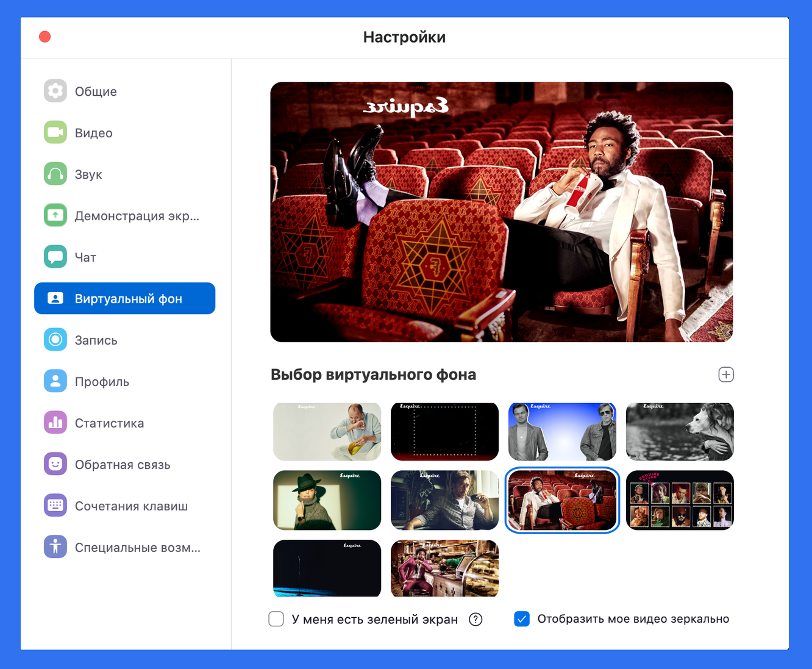Viewport: 812px width, 669px height.
Task: Click the Выбор виртуального фона heading
Action: pyautogui.click(x=373, y=374)
